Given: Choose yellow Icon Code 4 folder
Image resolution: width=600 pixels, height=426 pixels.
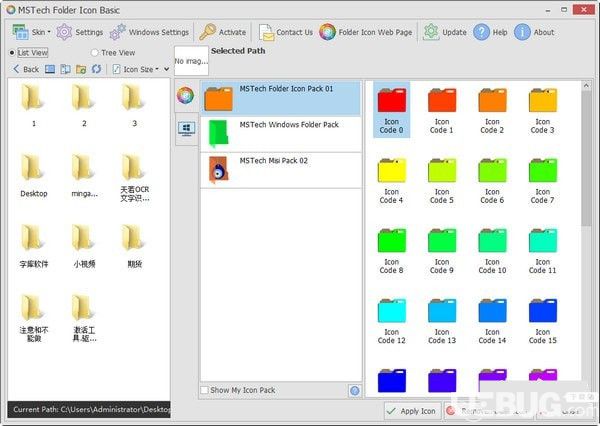Looking at the screenshot, I should (x=391, y=180).
